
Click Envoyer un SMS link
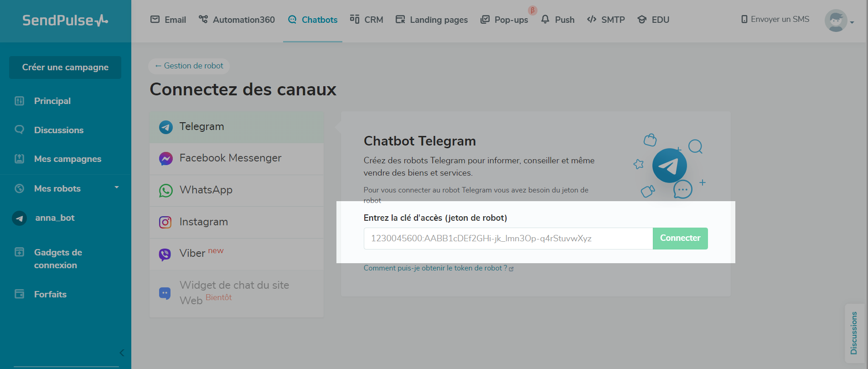775,19
